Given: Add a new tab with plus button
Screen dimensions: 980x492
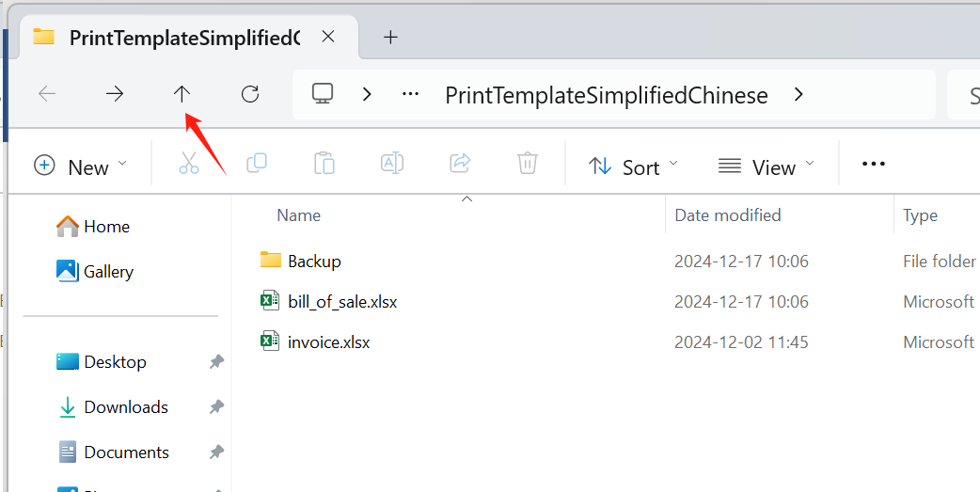Looking at the screenshot, I should (x=391, y=38).
